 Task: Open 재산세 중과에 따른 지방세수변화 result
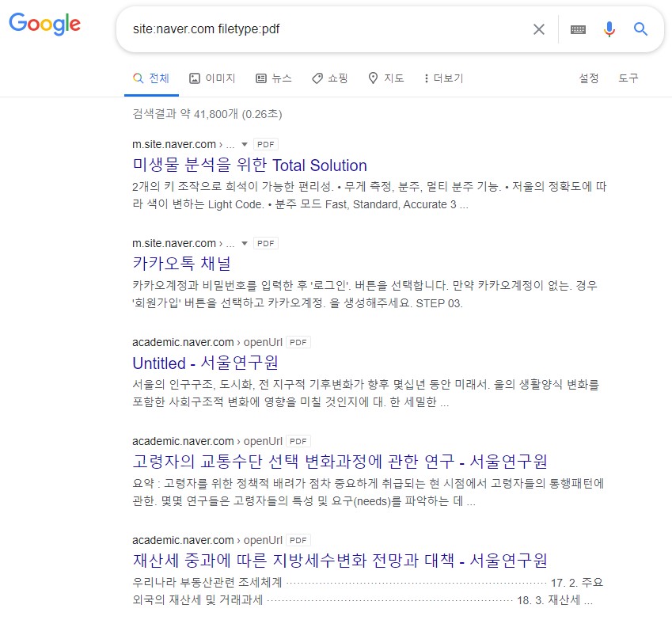point(340,561)
